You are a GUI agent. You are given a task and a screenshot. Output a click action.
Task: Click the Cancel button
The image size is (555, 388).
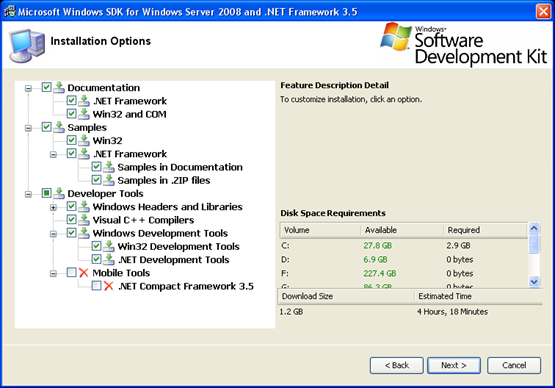click(514, 365)
